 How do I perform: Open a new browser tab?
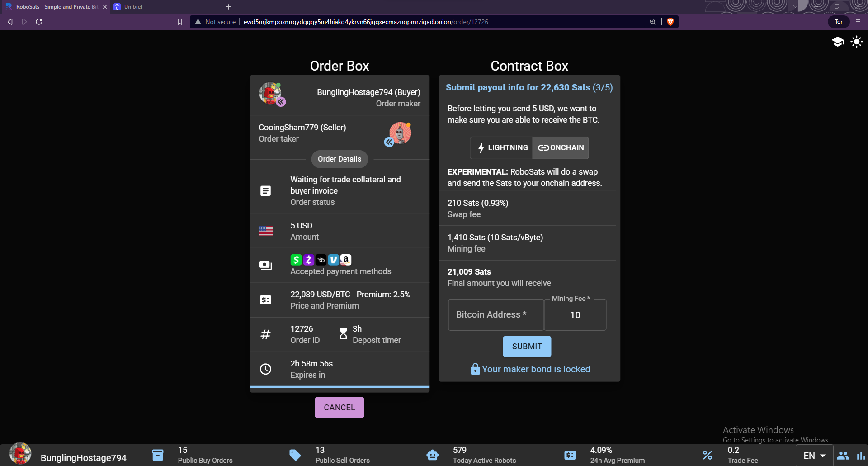228,7
